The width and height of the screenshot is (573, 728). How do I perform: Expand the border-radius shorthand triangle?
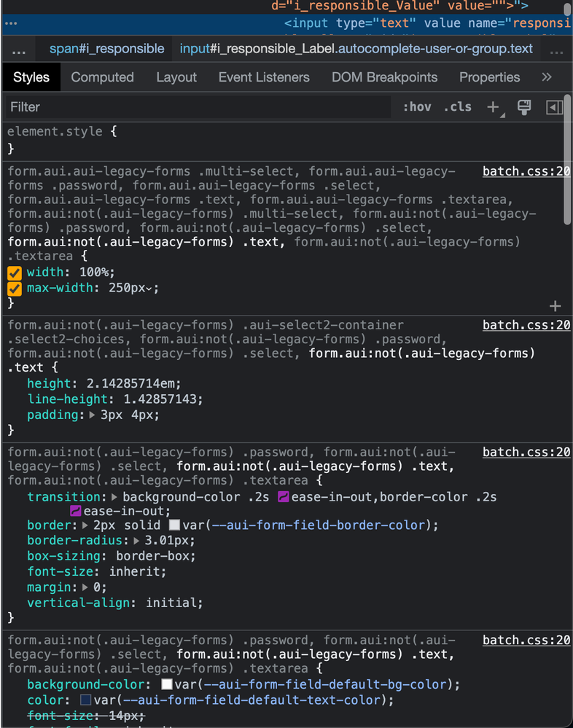(x=136, y=541)
